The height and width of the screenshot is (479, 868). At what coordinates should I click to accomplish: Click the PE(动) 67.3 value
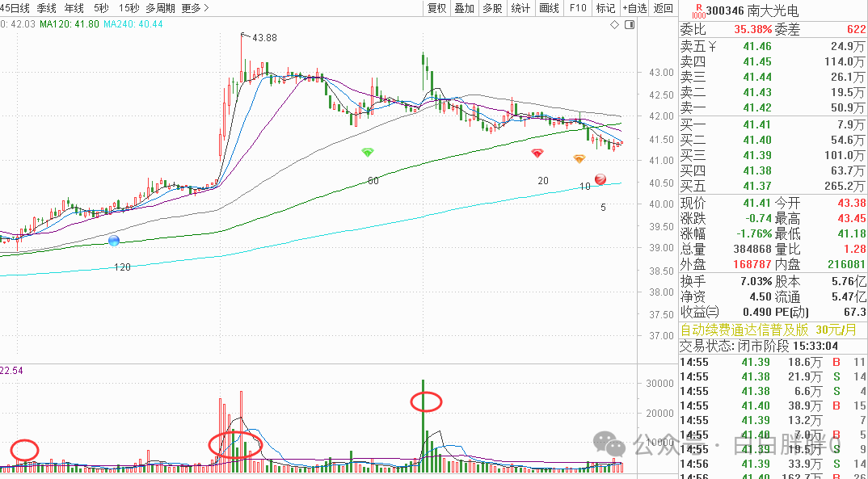point(855,313)
